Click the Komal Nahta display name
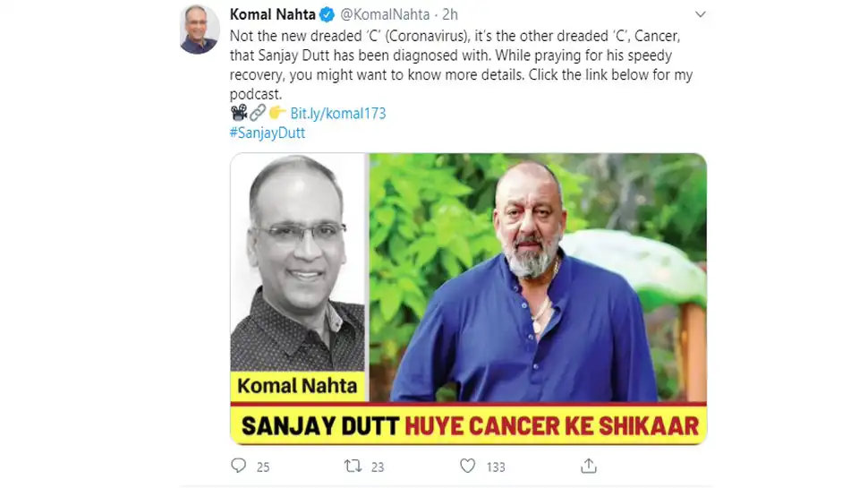The height and width of the screenshot is (488, 868). pos(272,14)
